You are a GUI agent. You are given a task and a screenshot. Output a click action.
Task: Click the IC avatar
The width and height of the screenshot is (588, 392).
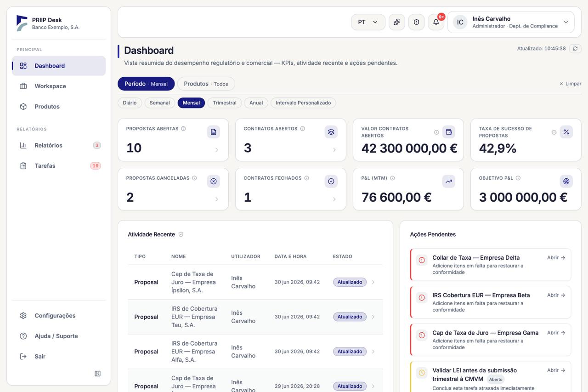(x=460, y=22)
